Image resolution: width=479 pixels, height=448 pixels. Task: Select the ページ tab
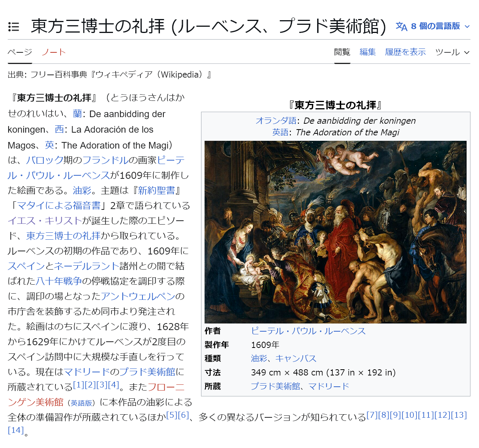(20, 52)
